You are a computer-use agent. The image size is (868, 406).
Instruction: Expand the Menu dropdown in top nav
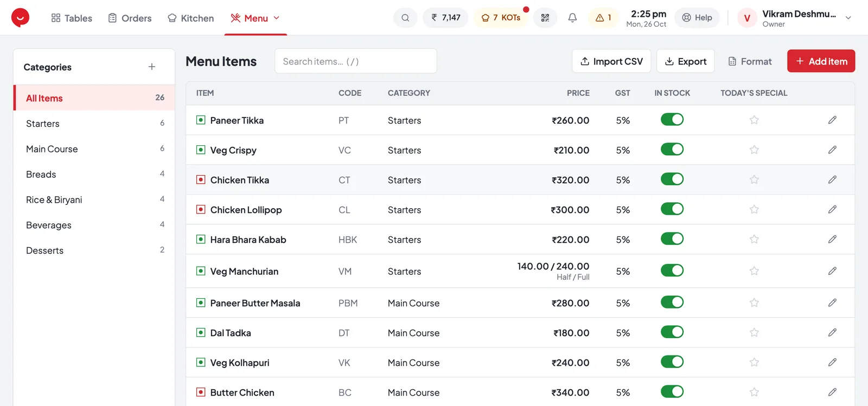pos(256,18)
